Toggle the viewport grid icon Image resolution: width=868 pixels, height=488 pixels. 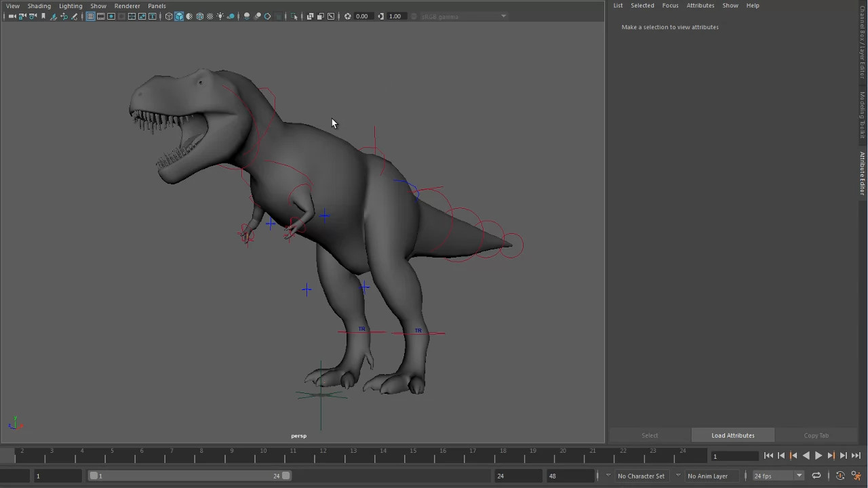click(90, 16)
